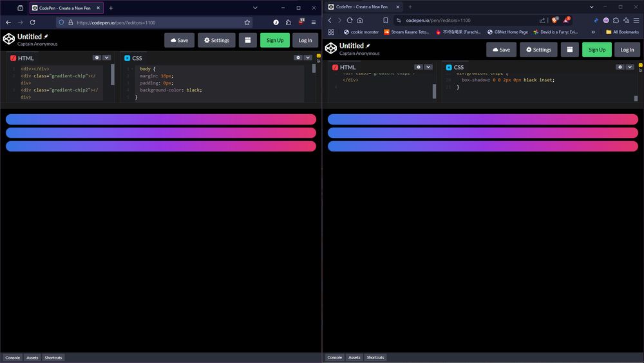Click Sign Up in Firefox window
Viewport: 644px width, 363px height.
pyautogui.click(x=275, y=40)
